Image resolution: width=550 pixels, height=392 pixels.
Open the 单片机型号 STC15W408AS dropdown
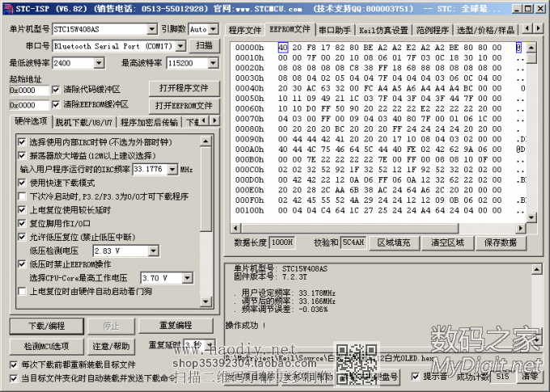(151, 29)
